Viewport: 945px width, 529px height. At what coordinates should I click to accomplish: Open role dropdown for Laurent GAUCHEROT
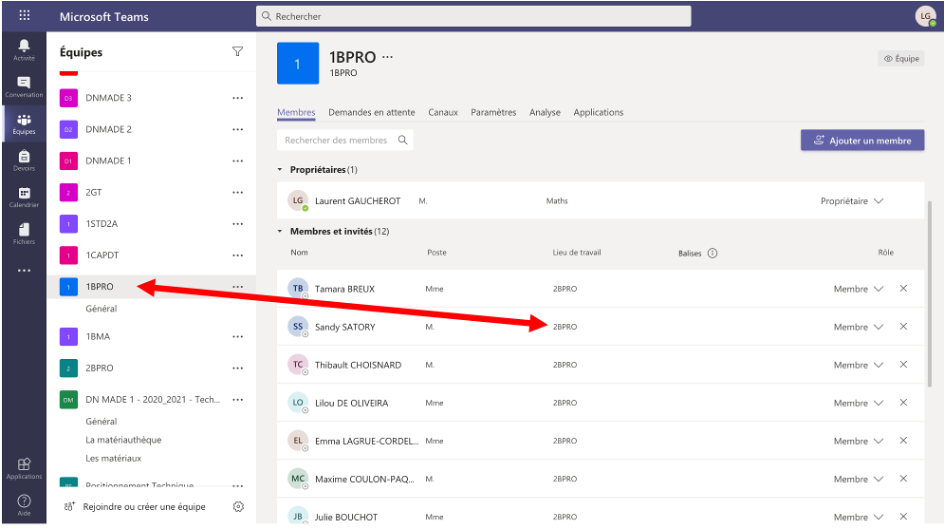(x=852, y=201)
